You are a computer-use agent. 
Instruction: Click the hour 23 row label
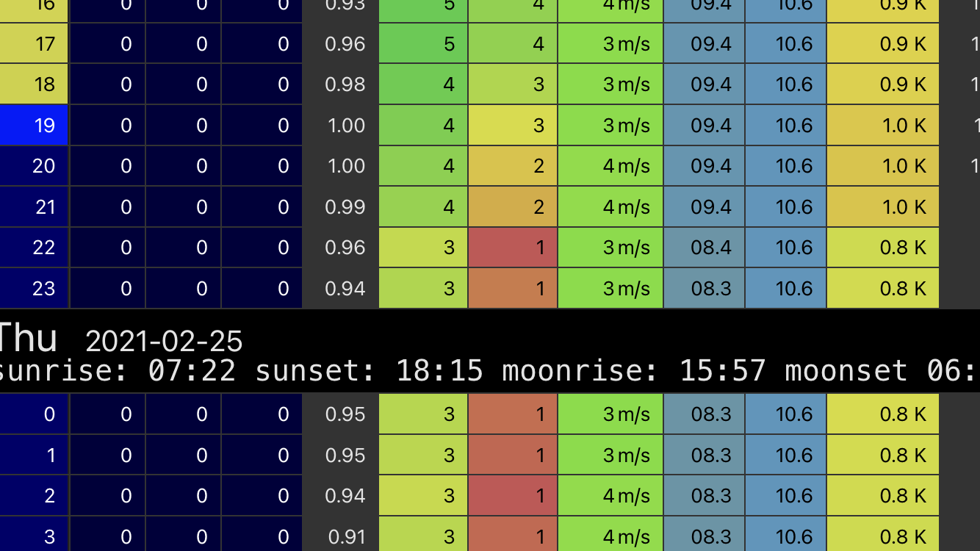tap(35, 288)
